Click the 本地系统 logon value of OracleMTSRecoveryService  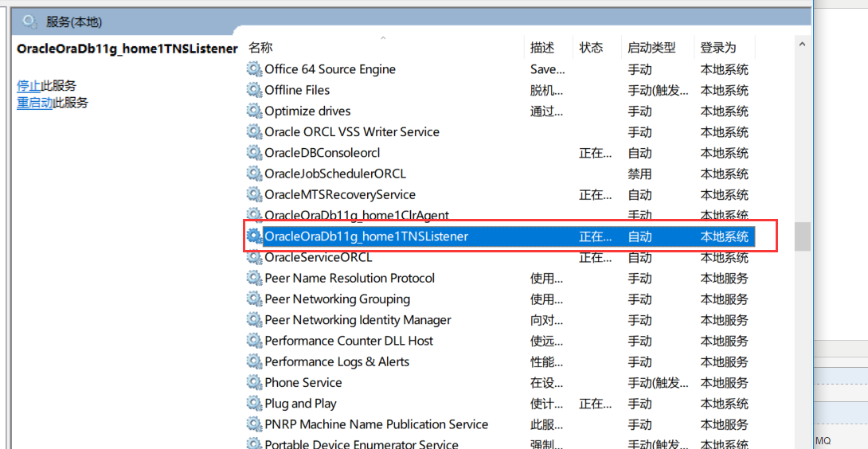(x=724, y=195)
